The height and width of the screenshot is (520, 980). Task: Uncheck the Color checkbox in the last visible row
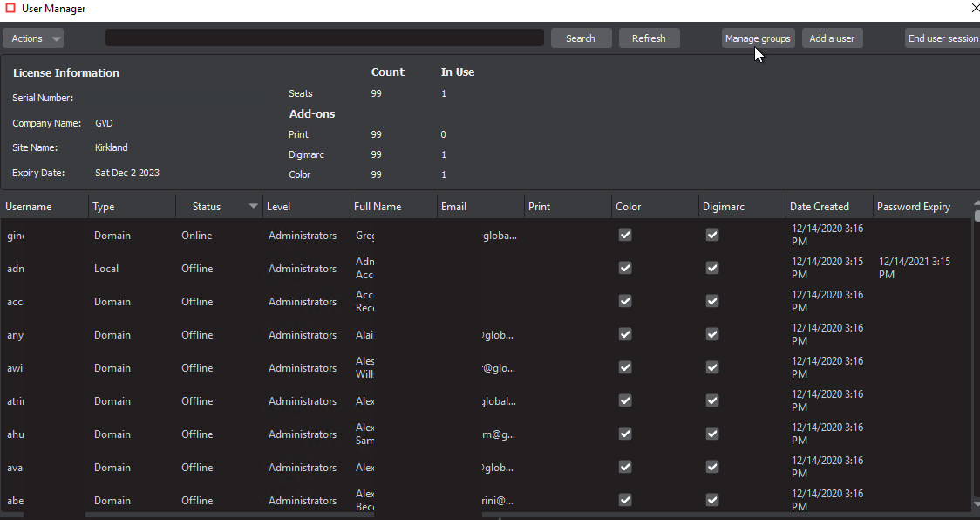(x=625, y=501)
